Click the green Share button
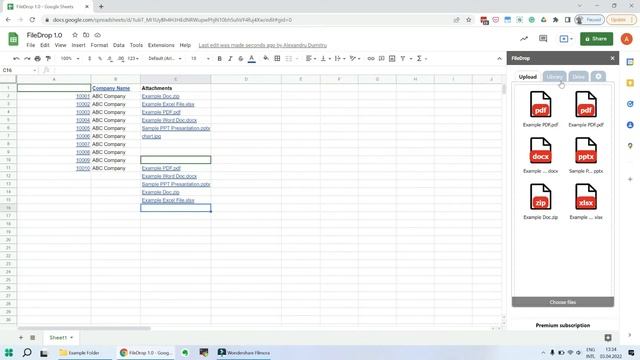 pyautogui.click(x=596, y=39)
